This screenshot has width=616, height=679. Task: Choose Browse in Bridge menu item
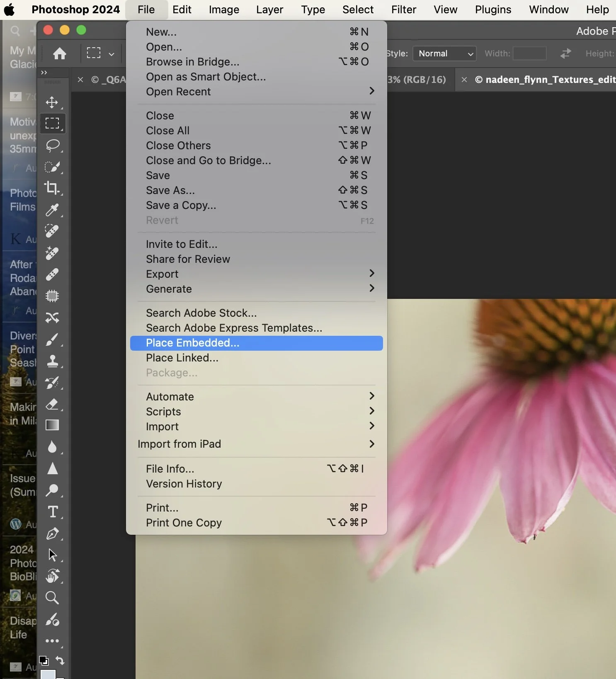point(257,62)
